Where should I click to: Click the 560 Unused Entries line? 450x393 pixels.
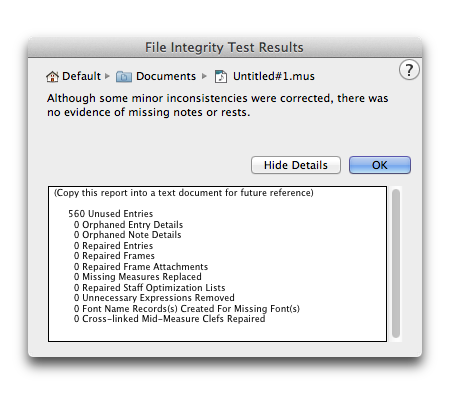(x=111, y=214)
